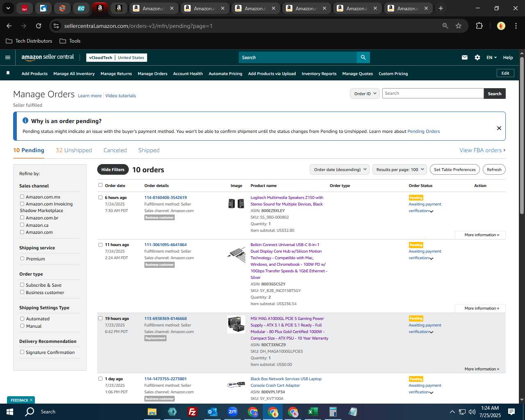
Task: Select the Premium shipping service radio
Action: click(x=22, y=258)
